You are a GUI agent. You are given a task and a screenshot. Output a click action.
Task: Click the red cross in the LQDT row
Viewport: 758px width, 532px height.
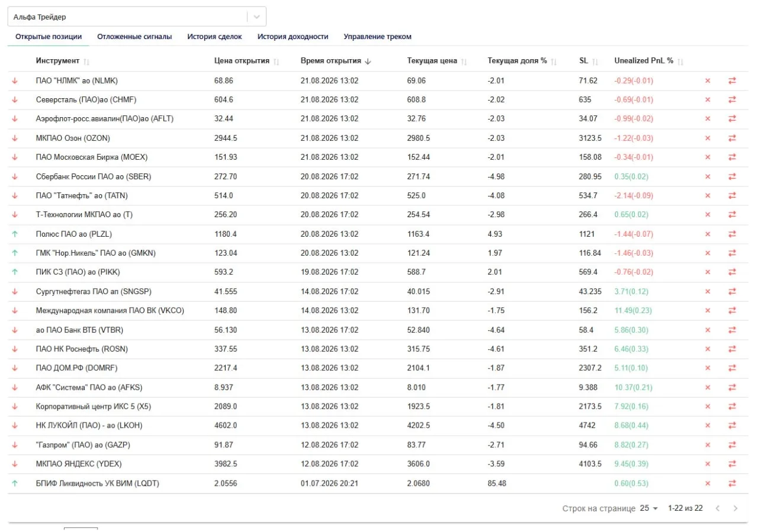click(x=707, y=483)
